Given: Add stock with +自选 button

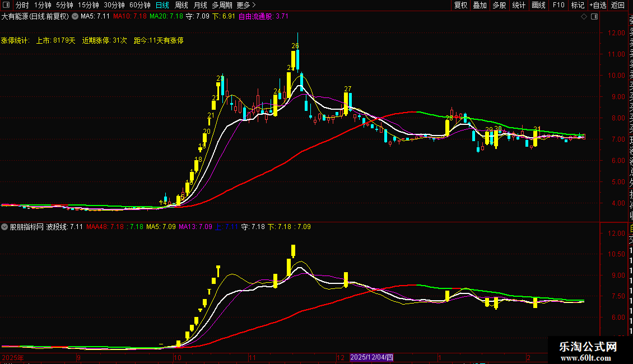Looking at the screenshot, I should pyautogui.click(x=598, y=5).
